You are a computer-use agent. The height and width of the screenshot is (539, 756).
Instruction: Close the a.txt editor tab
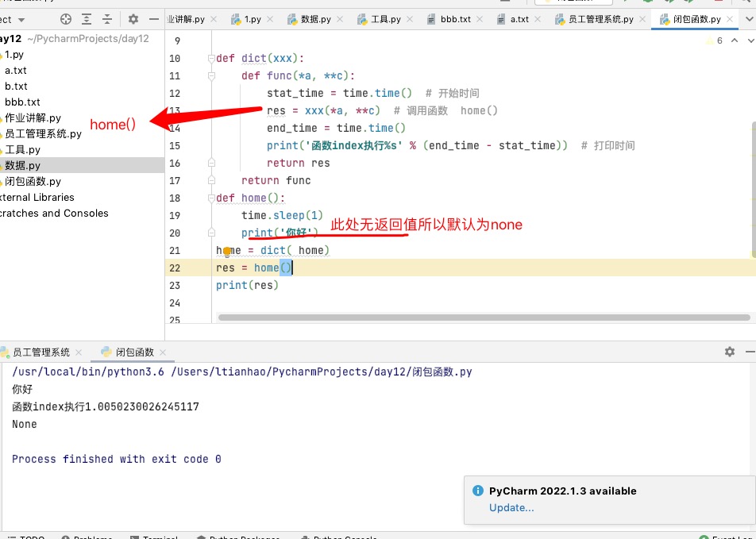pos(538,19)
